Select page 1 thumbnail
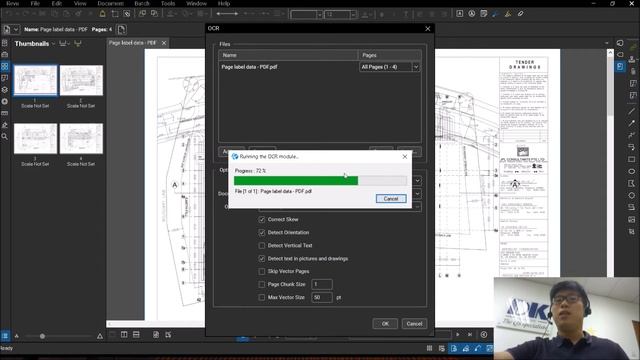 click(x=35, y=80)
